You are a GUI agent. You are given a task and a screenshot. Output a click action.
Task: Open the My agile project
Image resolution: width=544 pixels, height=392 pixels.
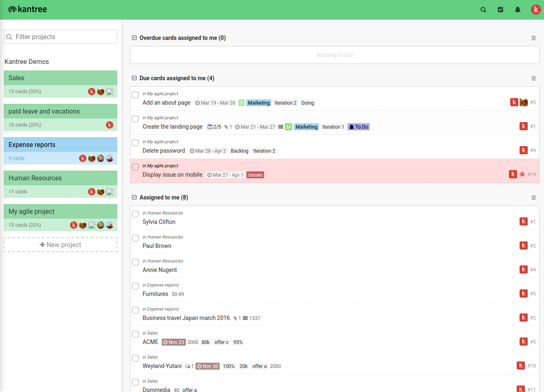(60, 211)
